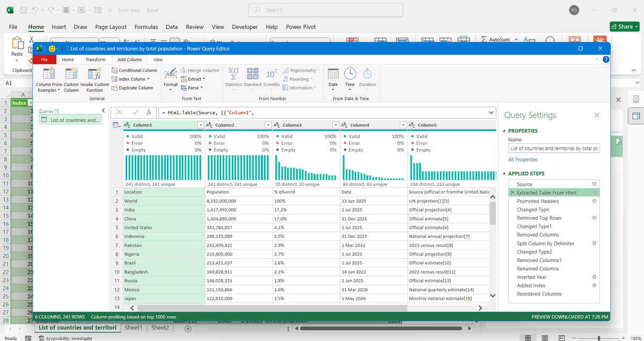Click the Time clock icon

pos(350,74)
